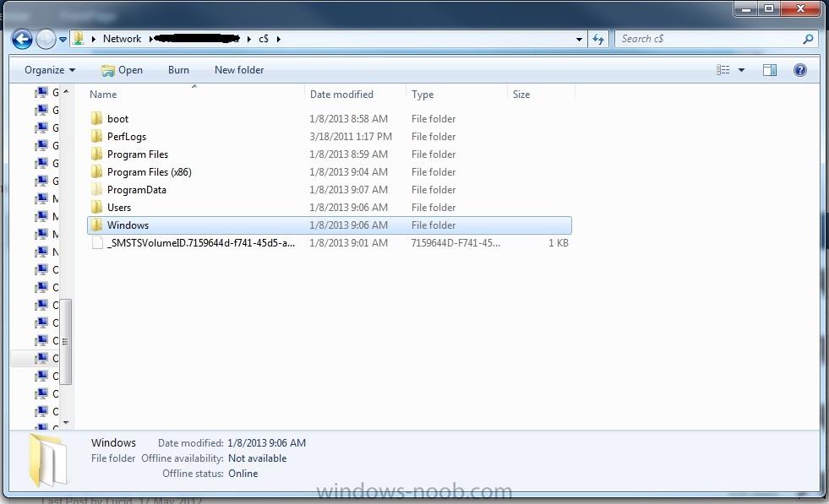Open the address bar history dropdown
829x504 pixels.
(579, 39)
